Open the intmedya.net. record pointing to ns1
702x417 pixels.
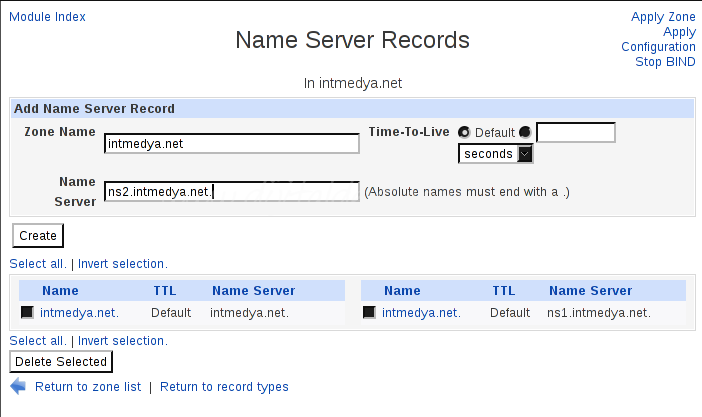click(421, 313)
